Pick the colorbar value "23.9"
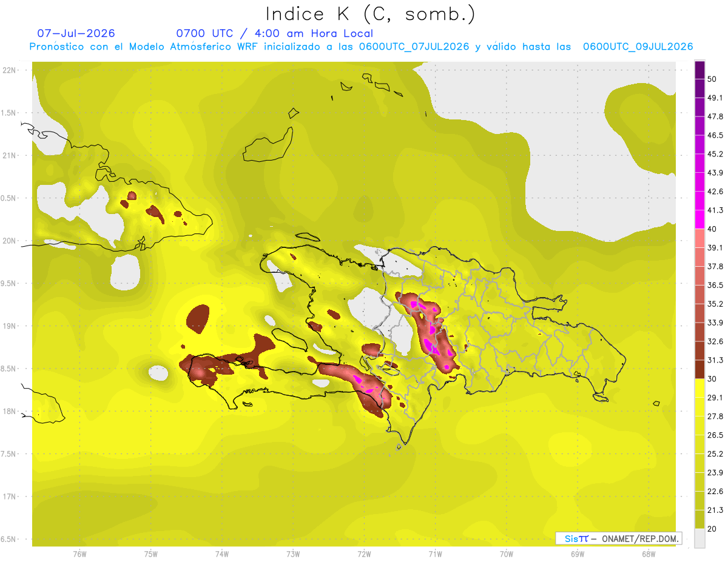Image resolution: width=728 pixels, height=562 pixels. 715,472
